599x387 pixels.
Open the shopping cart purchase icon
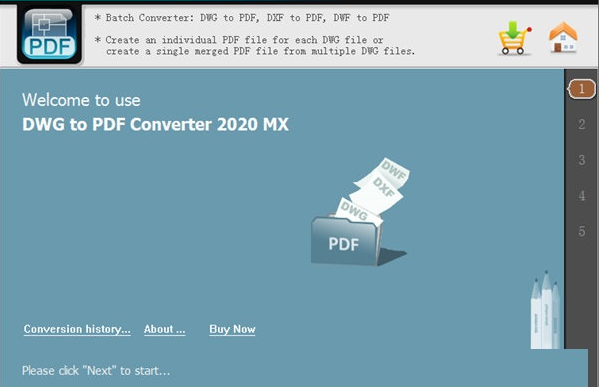515,38
